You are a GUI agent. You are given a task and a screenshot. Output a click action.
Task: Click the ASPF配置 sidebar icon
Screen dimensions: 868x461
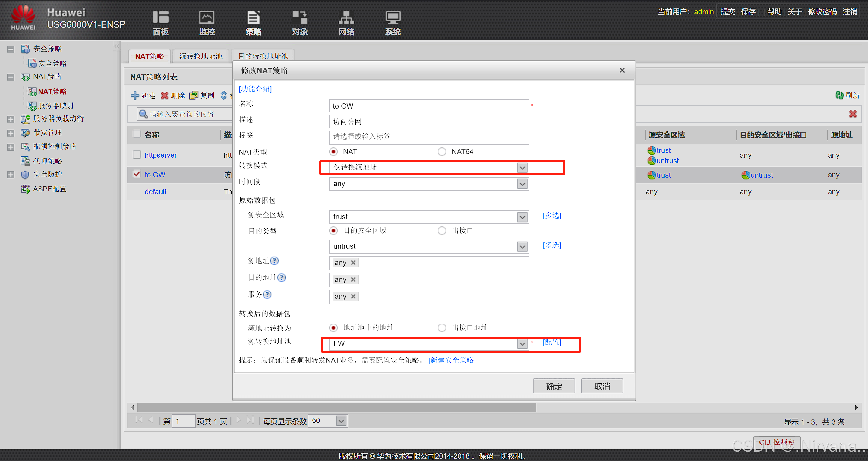25,189
